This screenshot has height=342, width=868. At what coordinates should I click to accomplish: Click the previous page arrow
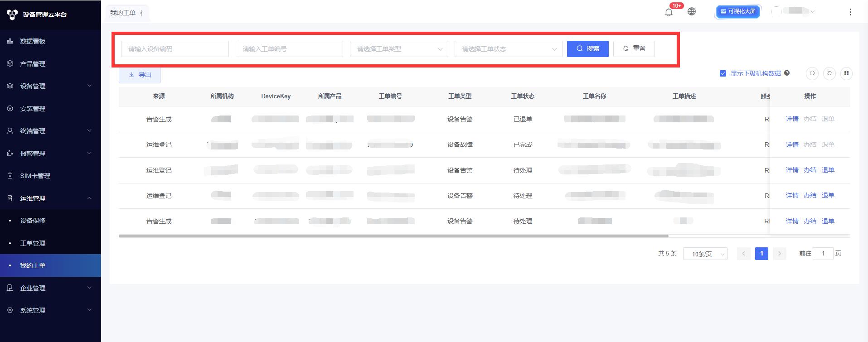[743, 254]
